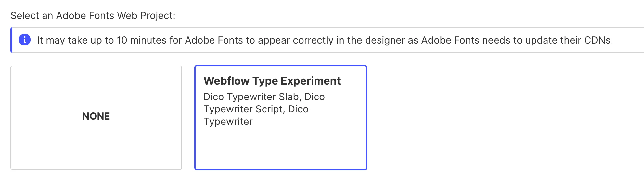Click the bold NONE label text
The width and height of the screenshot is (644, 195).
96,116
